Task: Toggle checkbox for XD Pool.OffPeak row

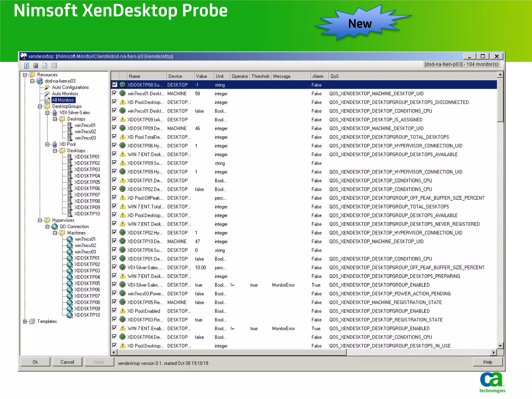Action: pyautogui.click(x=115, y=197)
